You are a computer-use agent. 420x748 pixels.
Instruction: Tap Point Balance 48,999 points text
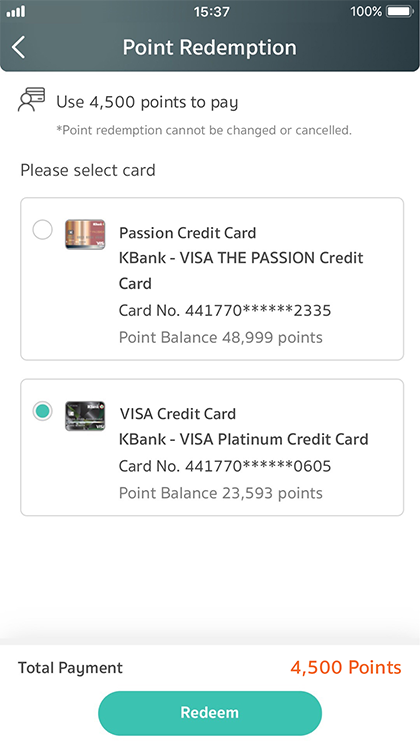220,338
